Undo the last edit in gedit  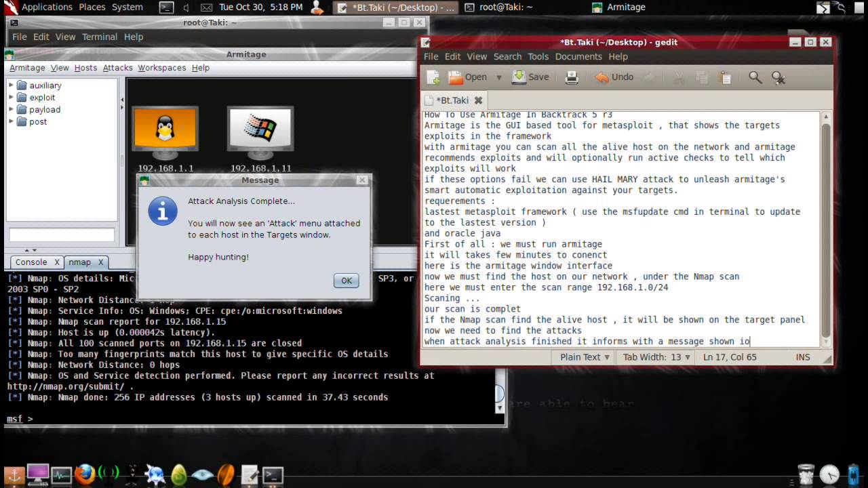coord(614,77)
